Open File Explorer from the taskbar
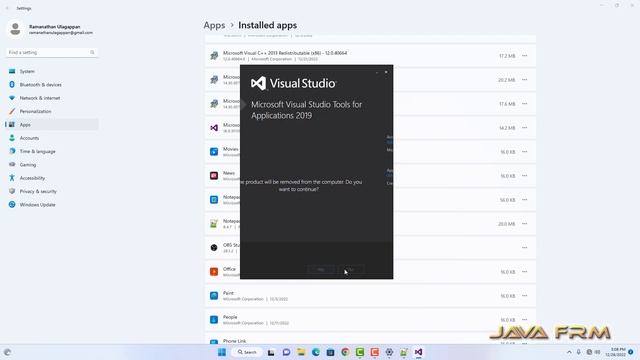Image resolution: width=640 pixels, height=360 pixels. click(301, 352)
